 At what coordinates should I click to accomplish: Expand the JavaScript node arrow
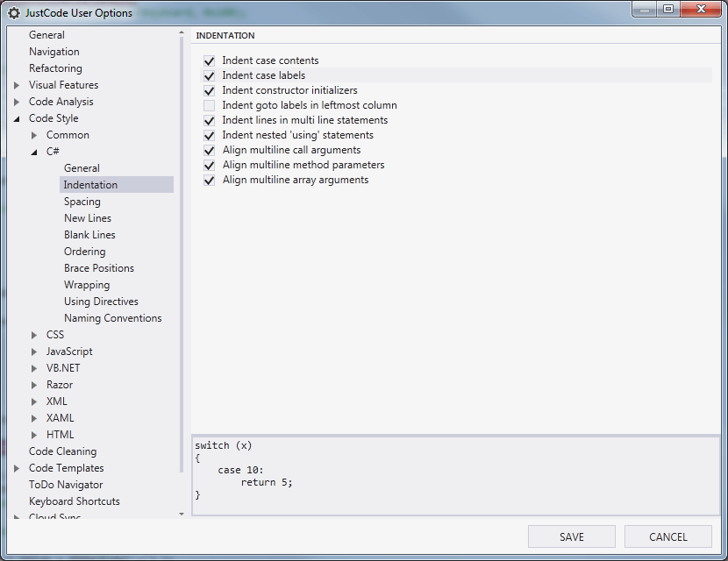(34, 352)
